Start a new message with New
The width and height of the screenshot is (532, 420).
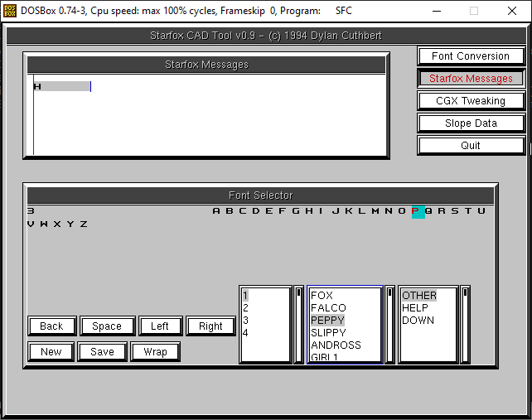tap(51, 352)
